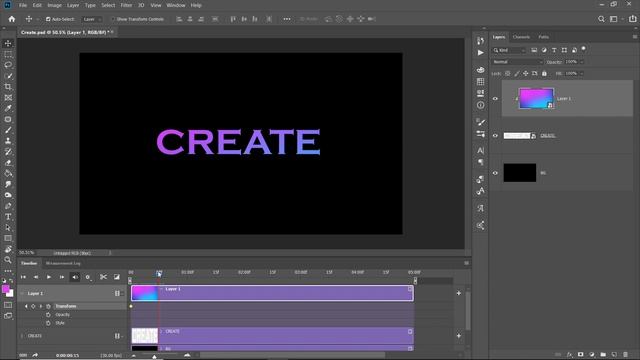The height and width of the screenshot is (360, 640).
Task: Delete layer with the trash icon
Action: (x=625, y=355)
